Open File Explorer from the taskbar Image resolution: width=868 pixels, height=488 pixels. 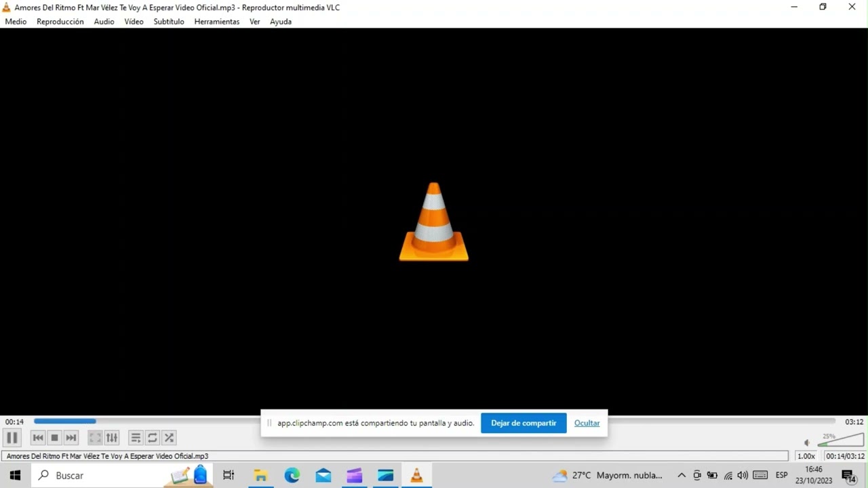point(260,475)
